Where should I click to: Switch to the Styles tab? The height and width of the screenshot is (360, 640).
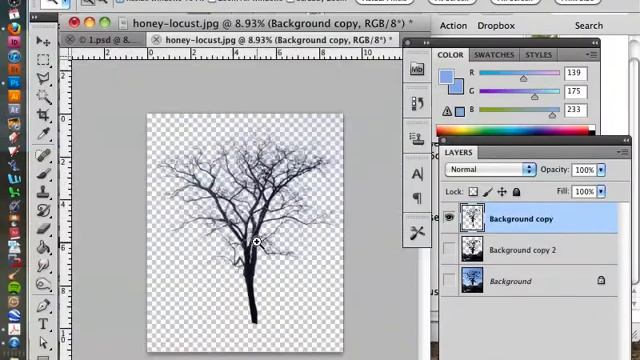538,55
